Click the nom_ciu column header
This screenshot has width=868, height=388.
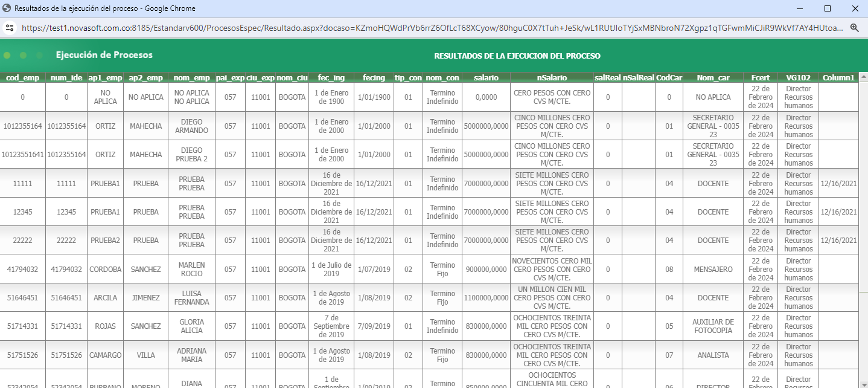click(293, 78)
